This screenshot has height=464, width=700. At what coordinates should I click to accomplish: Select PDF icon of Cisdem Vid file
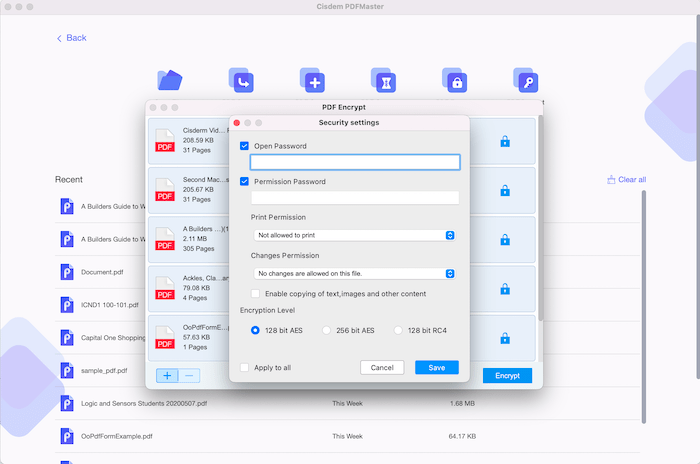pos(165,140)
